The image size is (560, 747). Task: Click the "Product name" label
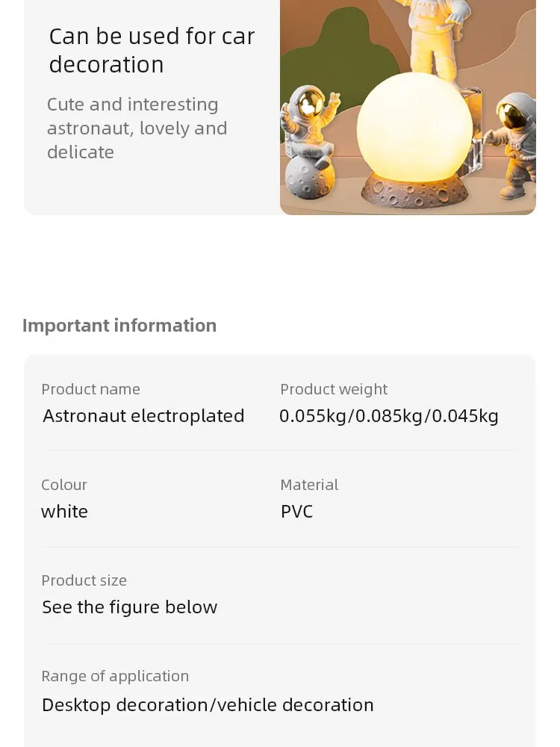pos(91,389)
